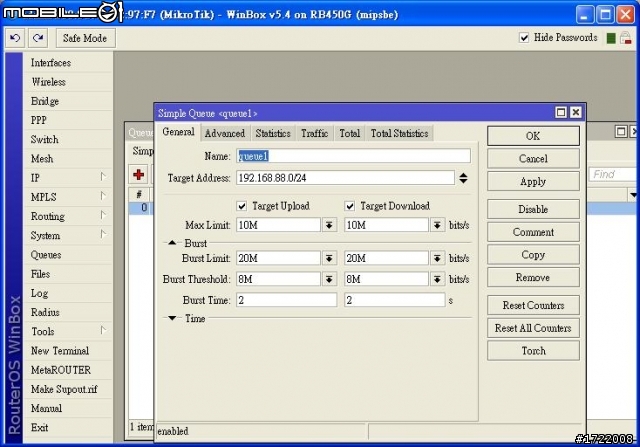Viewport: 640px width, 447px height.
Task: Open the Total Statistics tab
Action: [400, 133]
